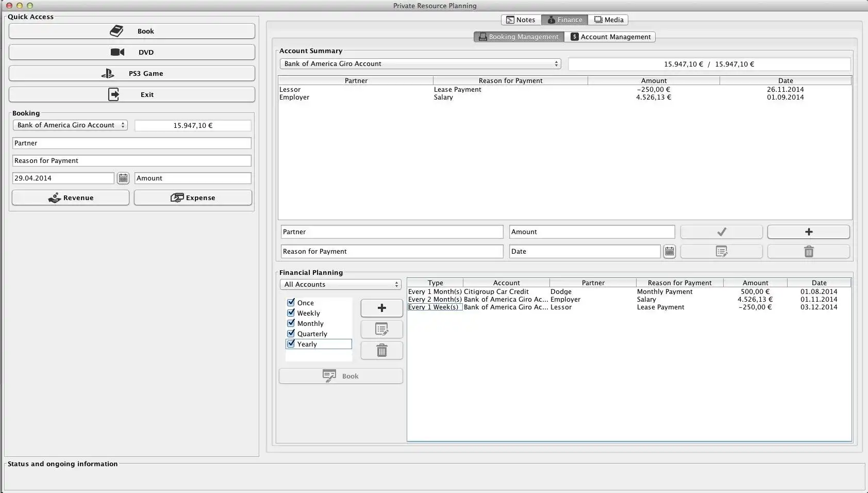Click the calendar icon beside the booking date
Viewport: 868px width, 493px height.
click(x=123, y=178)
